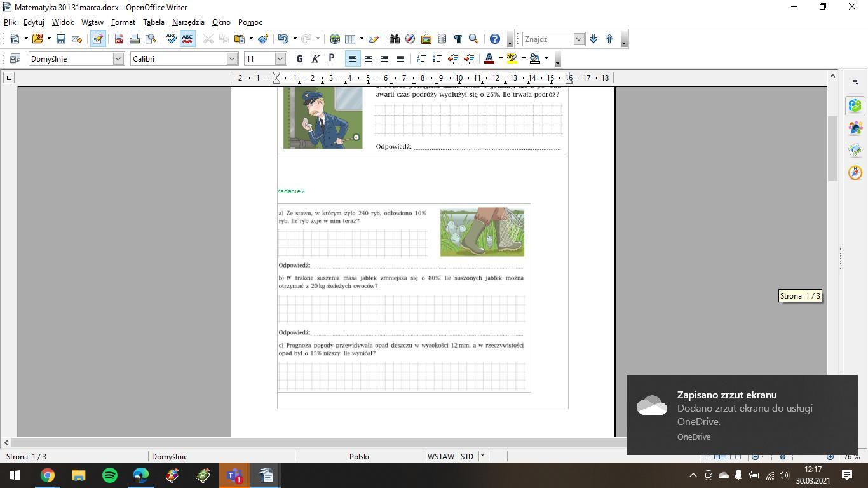Open the Navigator compass in toolbar
This screenshot has height=488, width=868.
tap(410, 39)
